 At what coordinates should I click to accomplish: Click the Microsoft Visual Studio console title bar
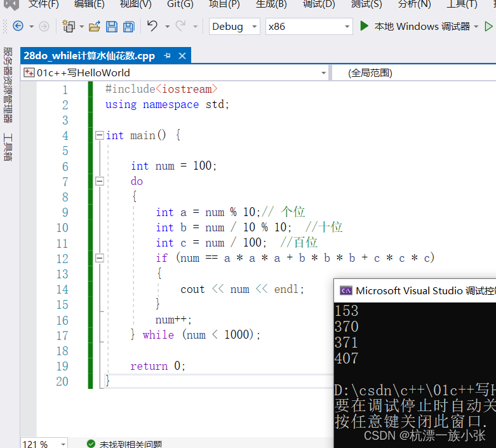[x=415, y=290]
